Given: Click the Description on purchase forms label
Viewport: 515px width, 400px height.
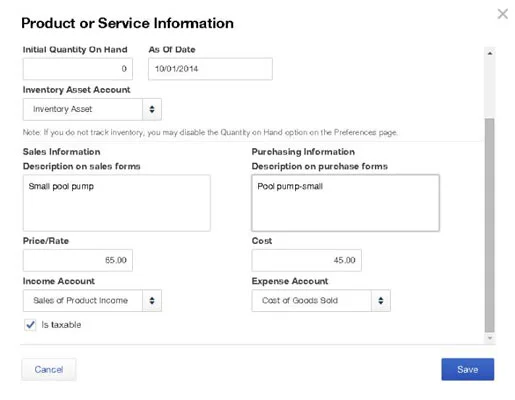Looking at the screenshot, I should pyautogui.click(x=320, y=166).
